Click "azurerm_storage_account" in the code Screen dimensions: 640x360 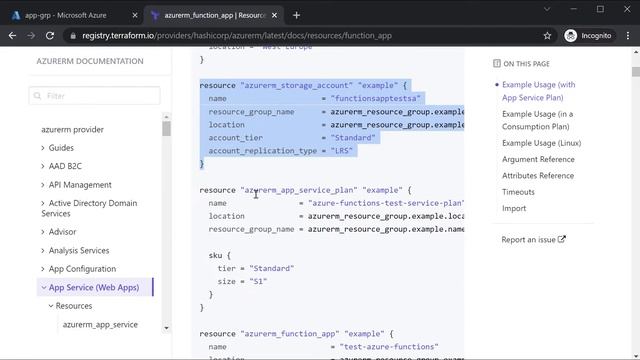click(297, 85)
